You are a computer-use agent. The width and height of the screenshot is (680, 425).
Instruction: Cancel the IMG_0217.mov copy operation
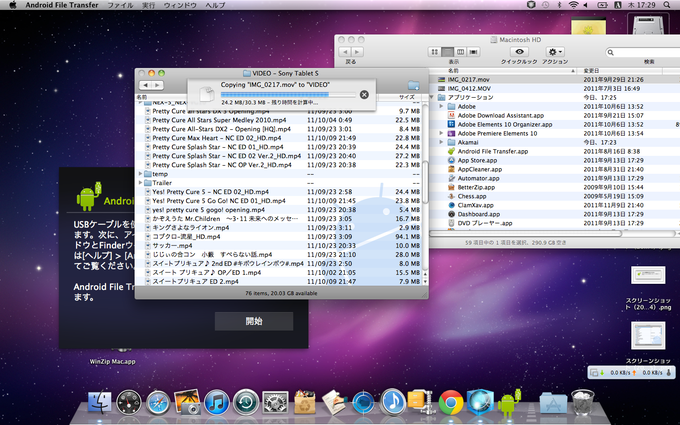[364, 95]
